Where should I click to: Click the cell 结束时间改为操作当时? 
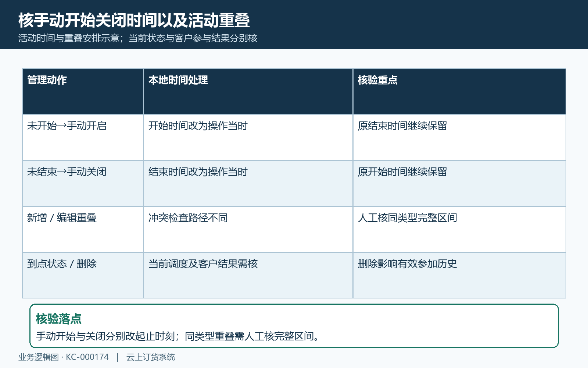[248, 183]
